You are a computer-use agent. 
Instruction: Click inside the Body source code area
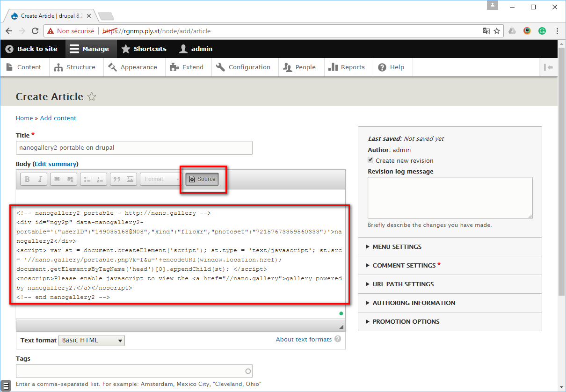(x=181, y=254)
